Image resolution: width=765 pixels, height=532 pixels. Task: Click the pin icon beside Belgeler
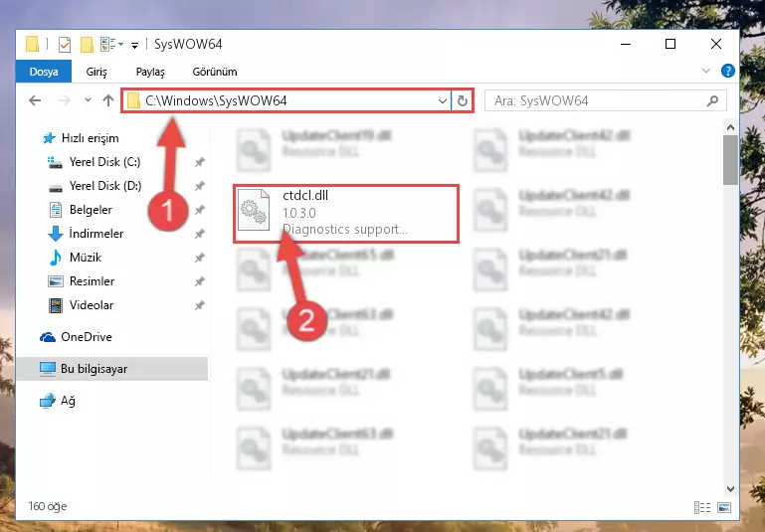200,210
